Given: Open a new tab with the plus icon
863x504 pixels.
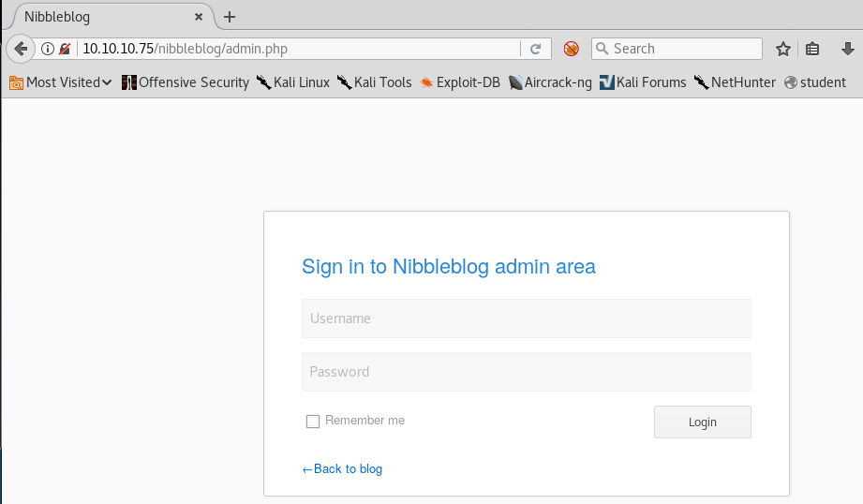Looking at the screenshot, I should [x=230, y=17].
